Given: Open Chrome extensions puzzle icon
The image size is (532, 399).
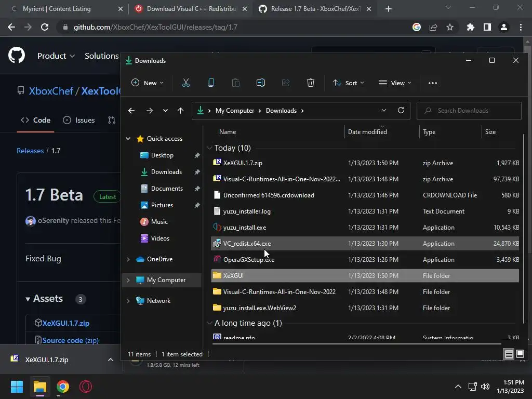Looking at the screenshot, I should tap(470, 27).
